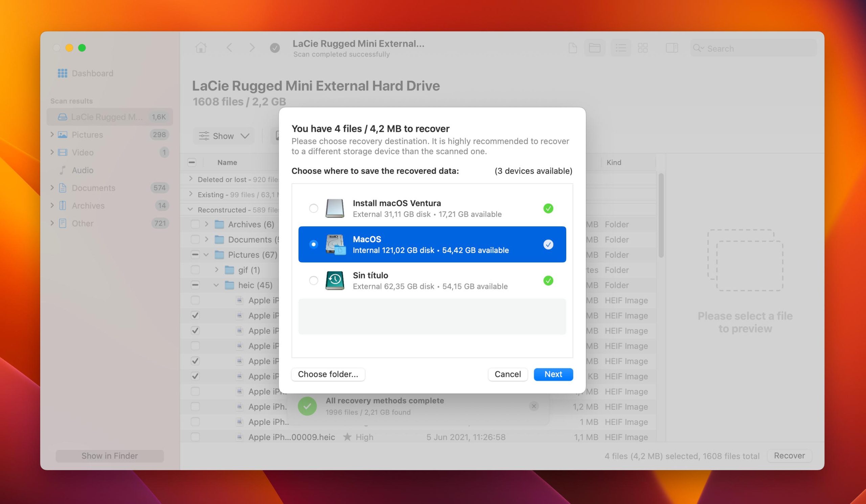Cancel the recovery dialog
This screenshot has width=866, height=504.
click(x=507, y=374)
